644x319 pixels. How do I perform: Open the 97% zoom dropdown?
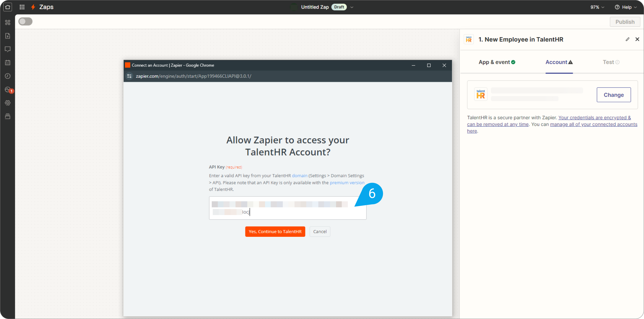(597, 7)
